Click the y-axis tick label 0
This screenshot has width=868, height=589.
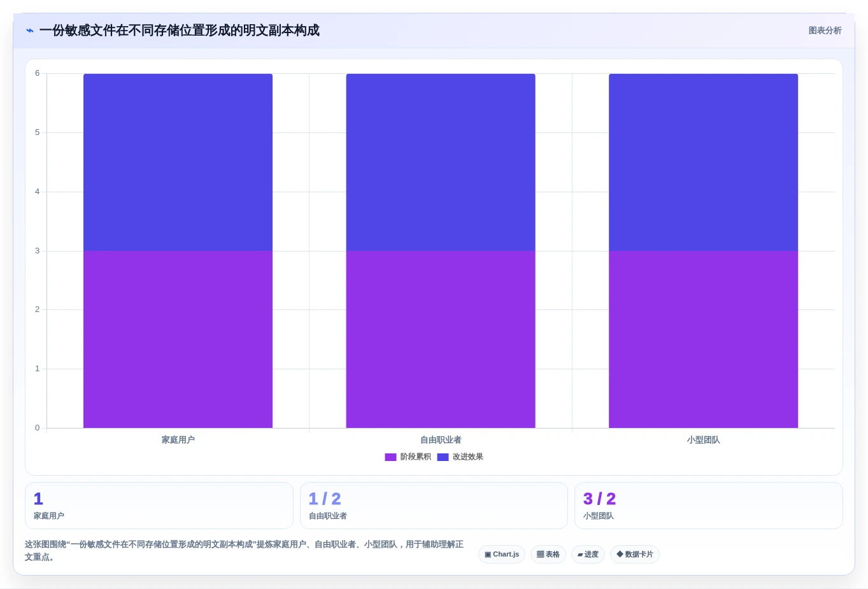click(x=37, y=428)
